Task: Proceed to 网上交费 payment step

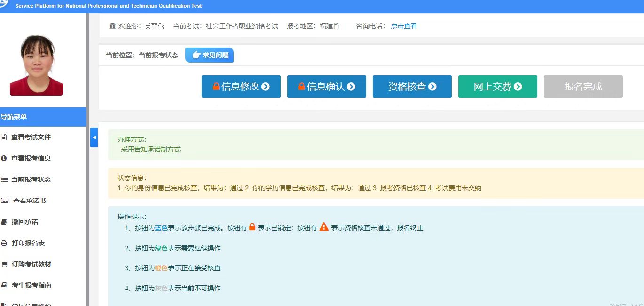Action: click(497, 87)
